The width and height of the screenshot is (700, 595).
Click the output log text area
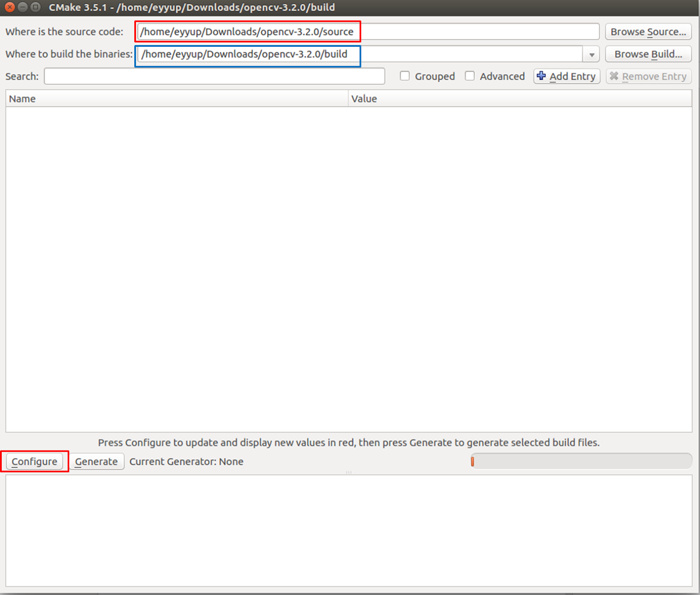tap(349, 531)
